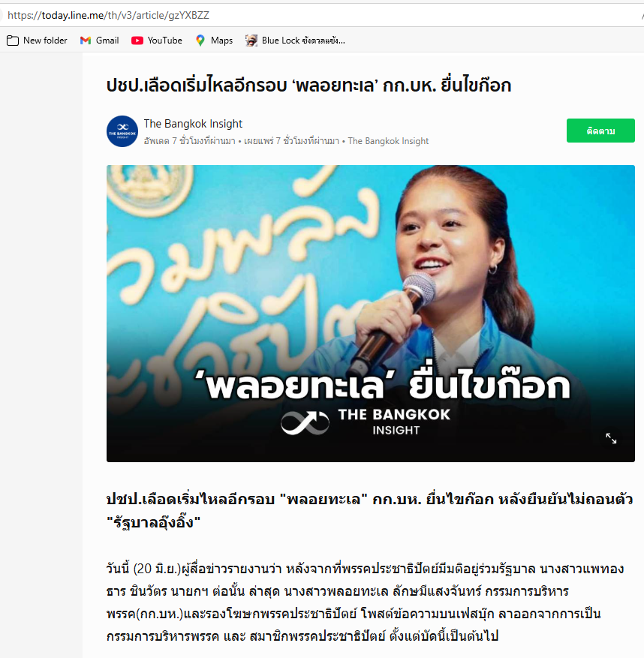Open the main article photo
Screen dimensions: 644x658
[371, 314]
